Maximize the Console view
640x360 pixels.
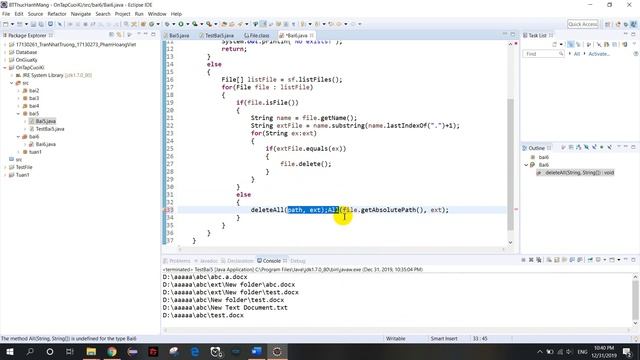pyautogui.click(x=633, y=260)
